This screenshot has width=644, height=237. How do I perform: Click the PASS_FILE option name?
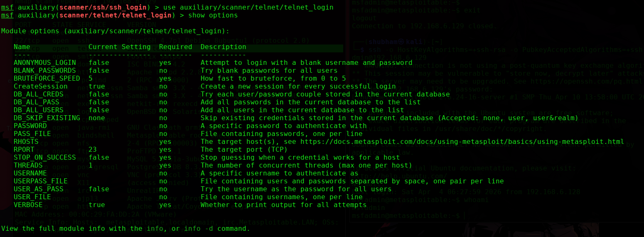tap(32, 134)
